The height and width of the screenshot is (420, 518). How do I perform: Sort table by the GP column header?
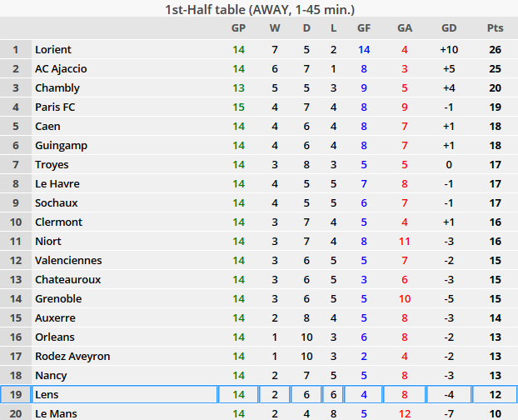point(239,28)
